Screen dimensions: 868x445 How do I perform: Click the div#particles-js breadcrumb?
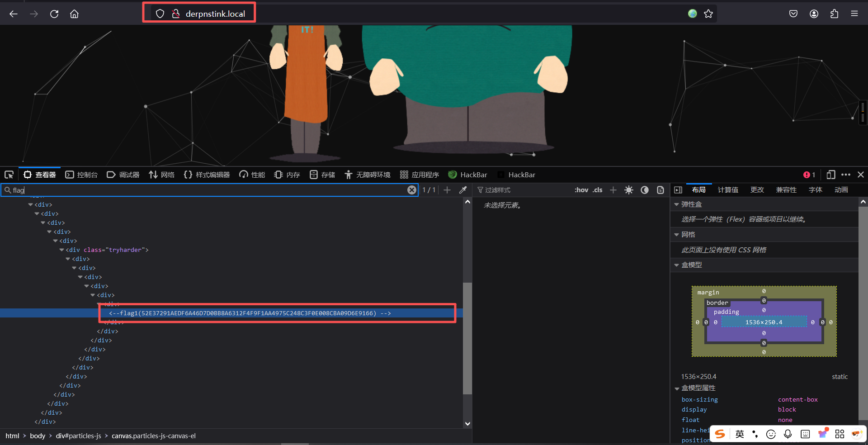[x=79, y=436]
